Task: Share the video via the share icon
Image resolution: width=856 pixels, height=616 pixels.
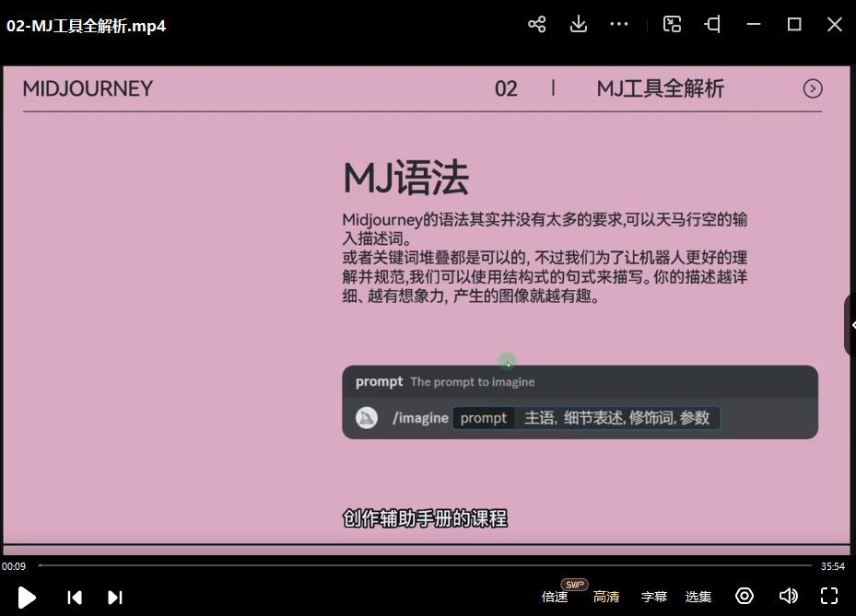Action: [x=537, y=25]
